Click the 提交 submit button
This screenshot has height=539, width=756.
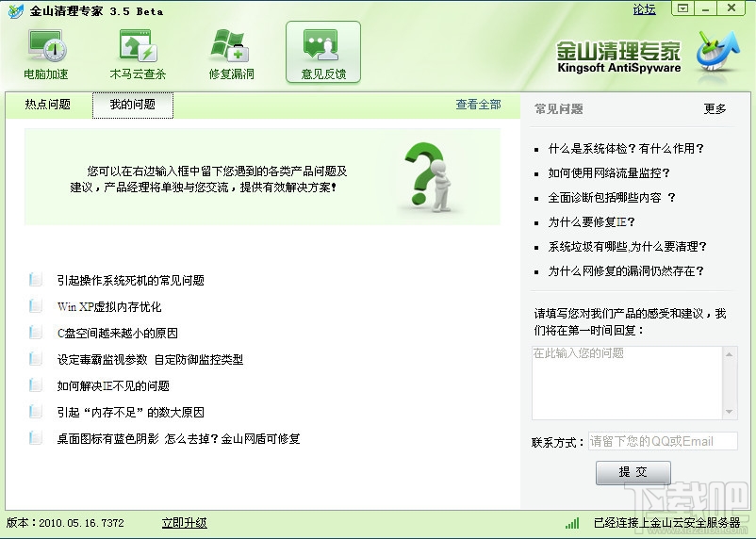pyautogui.click(x=633, y=472)
